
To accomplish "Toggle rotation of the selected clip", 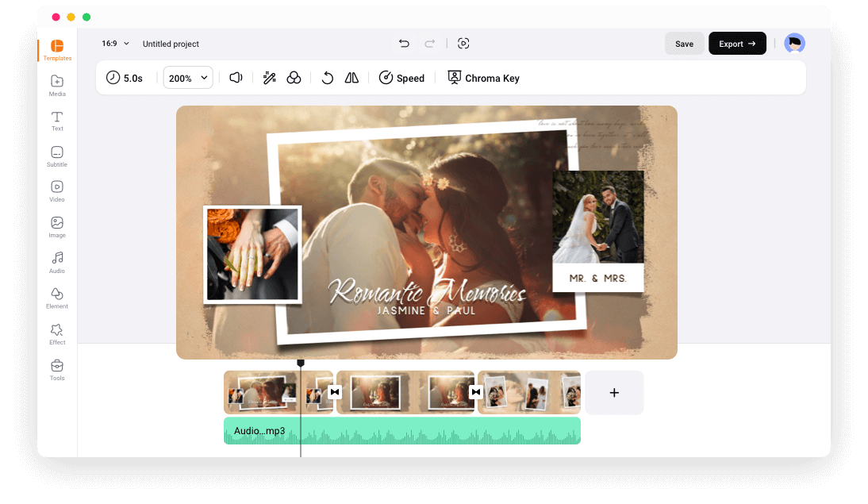I will point(327,77).
